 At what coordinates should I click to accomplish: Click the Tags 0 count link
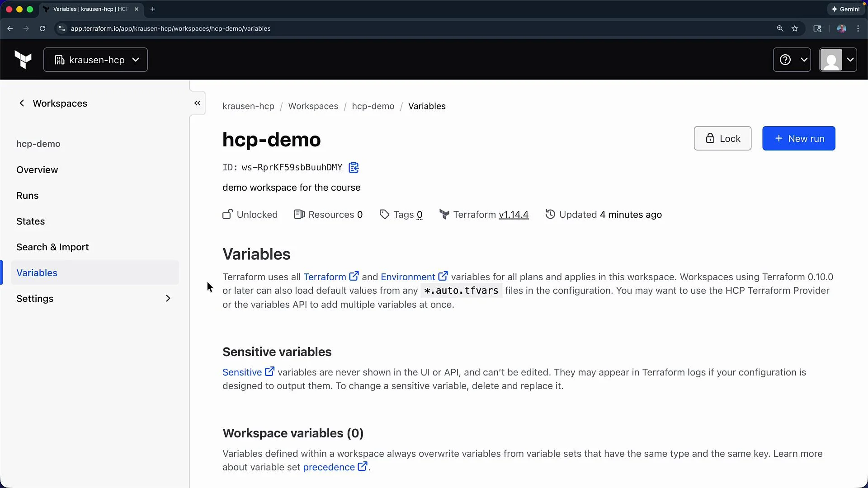click(420, 215)
